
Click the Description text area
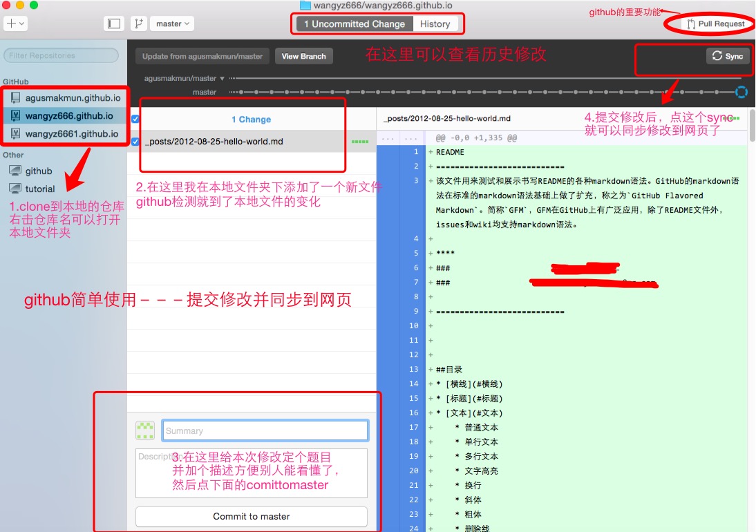click(252, 473)
